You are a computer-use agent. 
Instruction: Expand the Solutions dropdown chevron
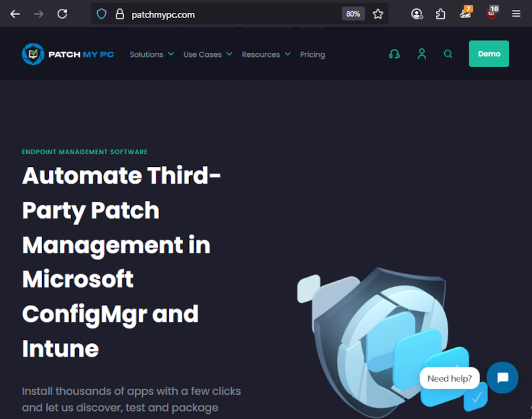(x=171, y=54)
